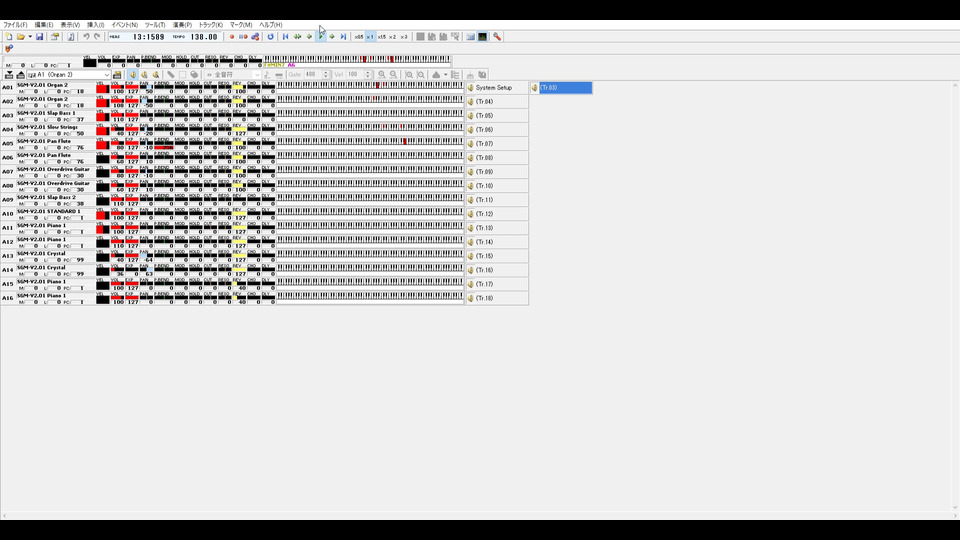Open the File (ファイル) menu
This screenshot has height=540, width=960.
15,25
